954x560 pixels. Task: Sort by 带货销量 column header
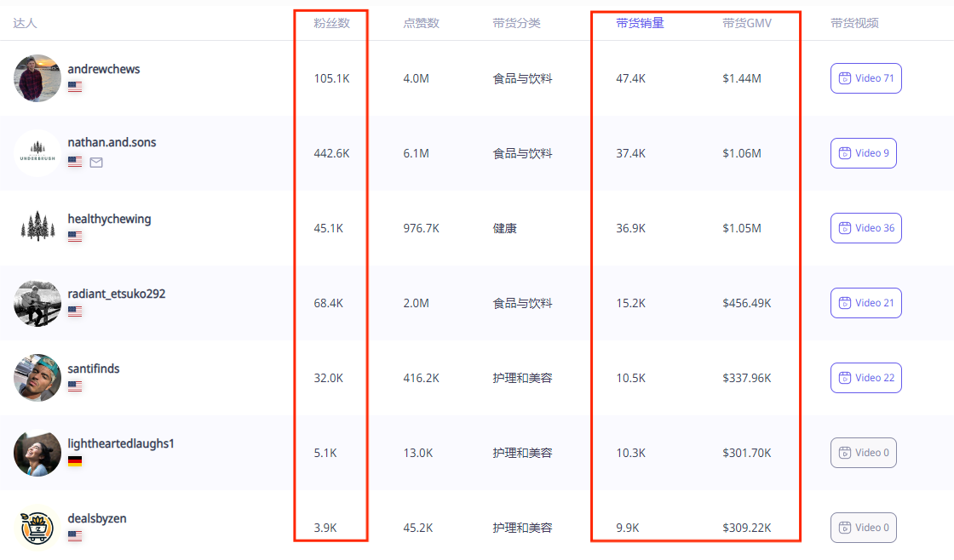[640, 23]
